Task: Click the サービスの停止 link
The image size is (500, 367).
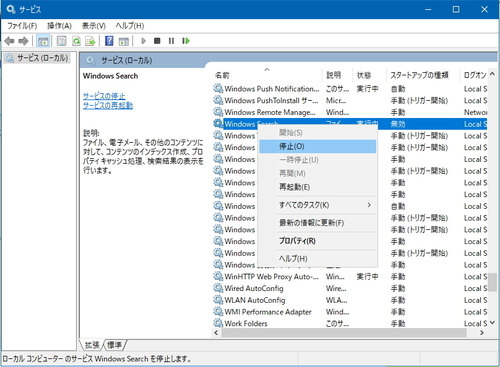Action: coord(104,96)
